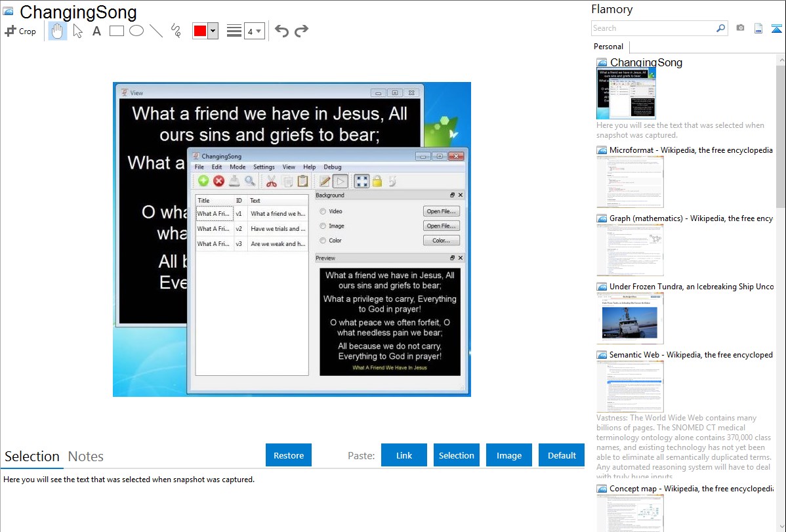Pick the text annotation tool

[x=96, y=31]
